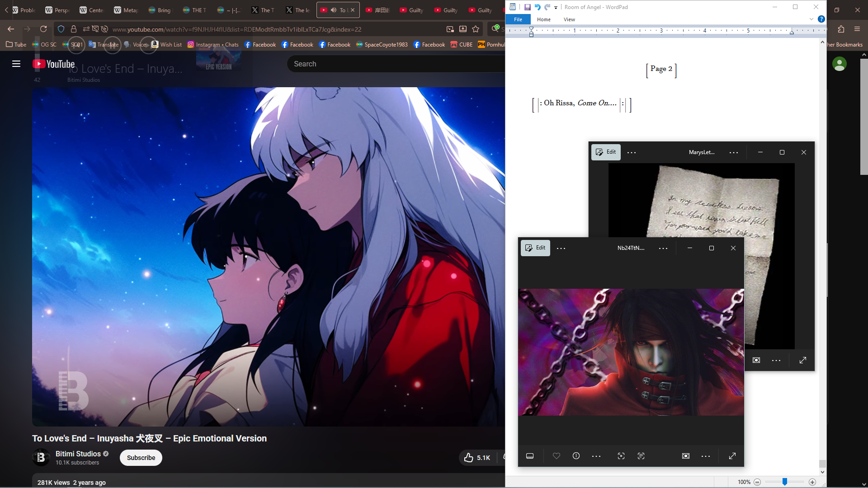Screen dimensions: 868x488
Task: Open the WordPad help button
Action: pyautogui.click(x=821, y=19)
